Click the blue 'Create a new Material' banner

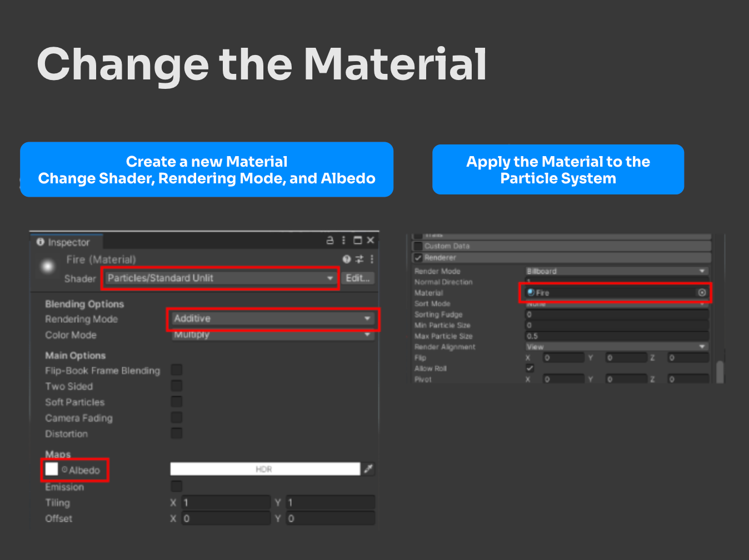pyautogui.click(x=207, y=169)
